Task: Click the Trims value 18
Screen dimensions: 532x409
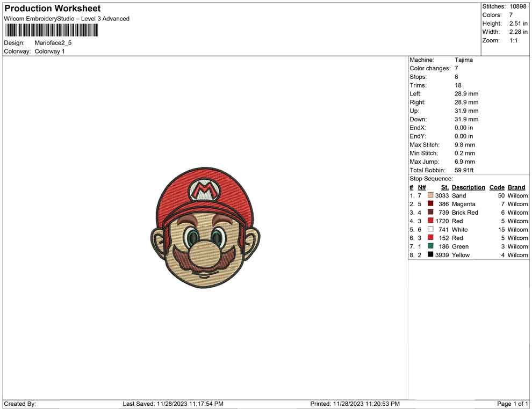Action: 458,85
